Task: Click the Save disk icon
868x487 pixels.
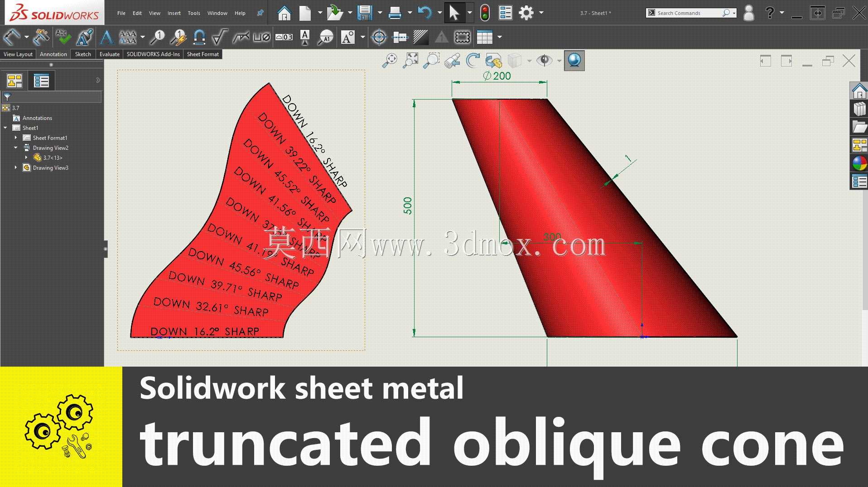Action: coord(365,13)
